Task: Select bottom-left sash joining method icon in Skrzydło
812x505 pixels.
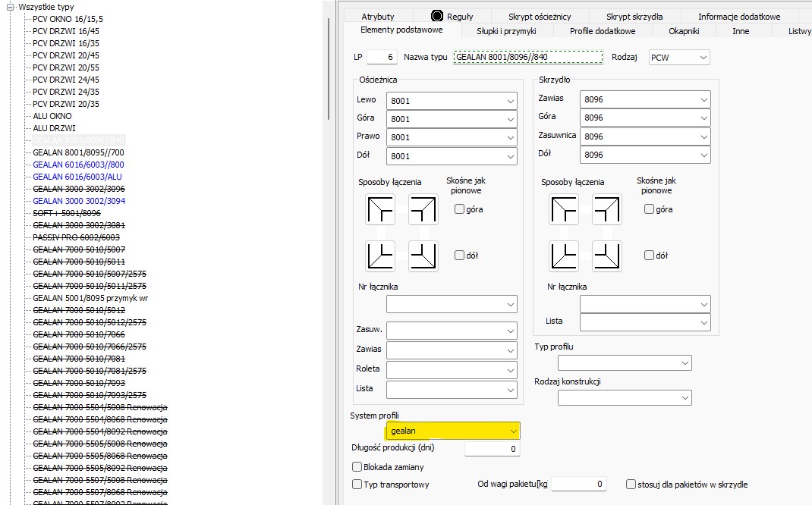Action: pos(563,256)
